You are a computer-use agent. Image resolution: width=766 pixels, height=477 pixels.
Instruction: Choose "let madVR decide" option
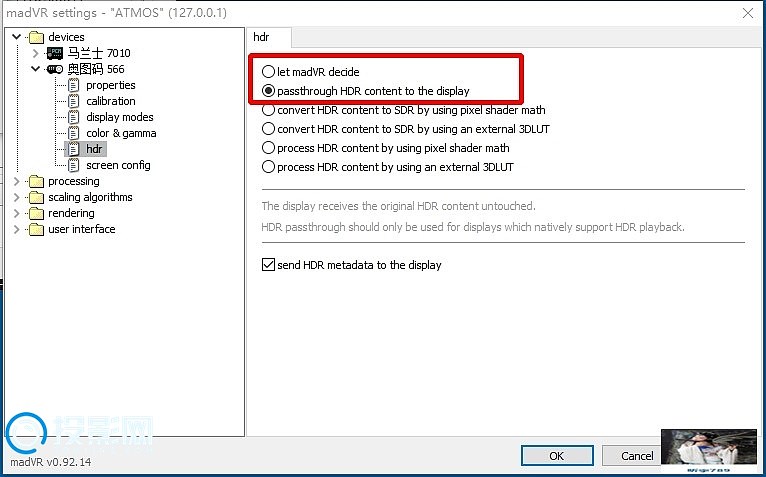click(268, 72)
